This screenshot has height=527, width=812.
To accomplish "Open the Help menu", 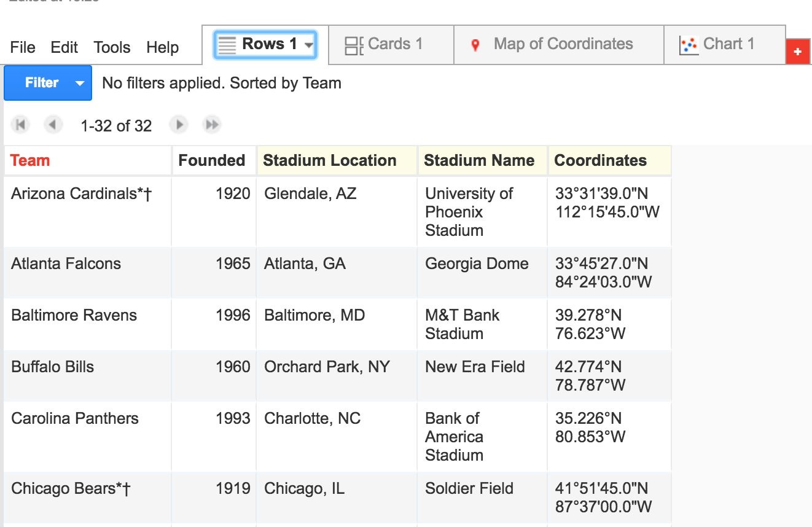I will pyautogui.click(x=163, y=47).
